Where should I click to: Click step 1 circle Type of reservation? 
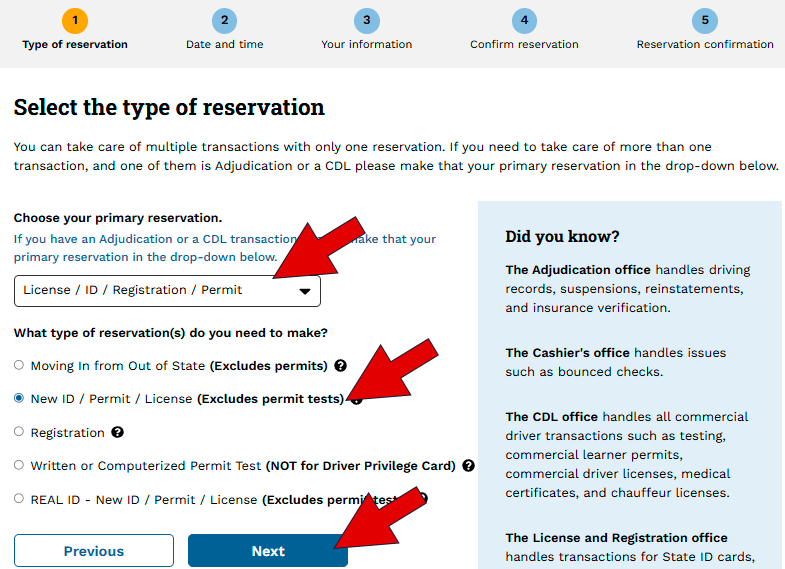[75, 21]
